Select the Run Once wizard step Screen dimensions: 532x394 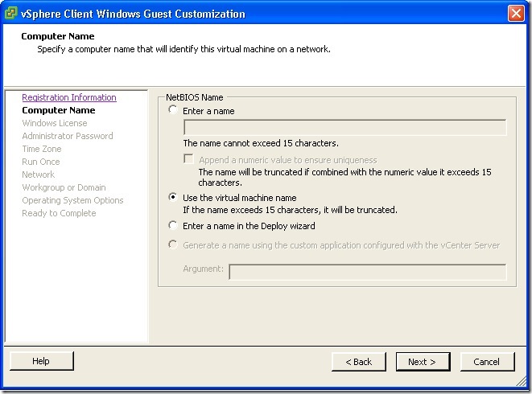click(x=41, y=162)
